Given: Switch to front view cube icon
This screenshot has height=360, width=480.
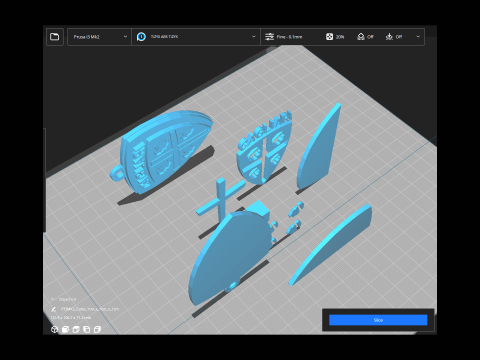Looking at the screenshot, I should click(65, 329).
